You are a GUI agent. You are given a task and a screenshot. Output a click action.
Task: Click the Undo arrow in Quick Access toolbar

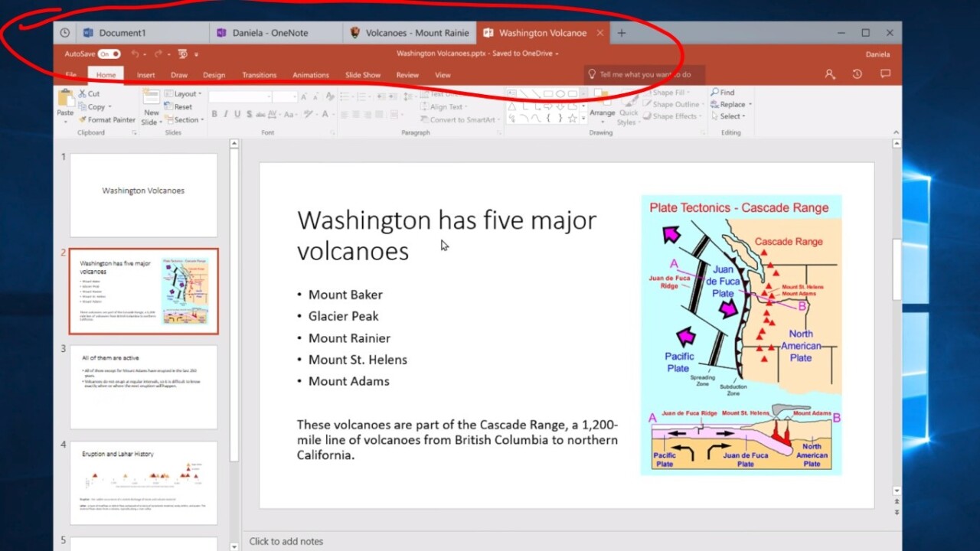coord(136,54)
